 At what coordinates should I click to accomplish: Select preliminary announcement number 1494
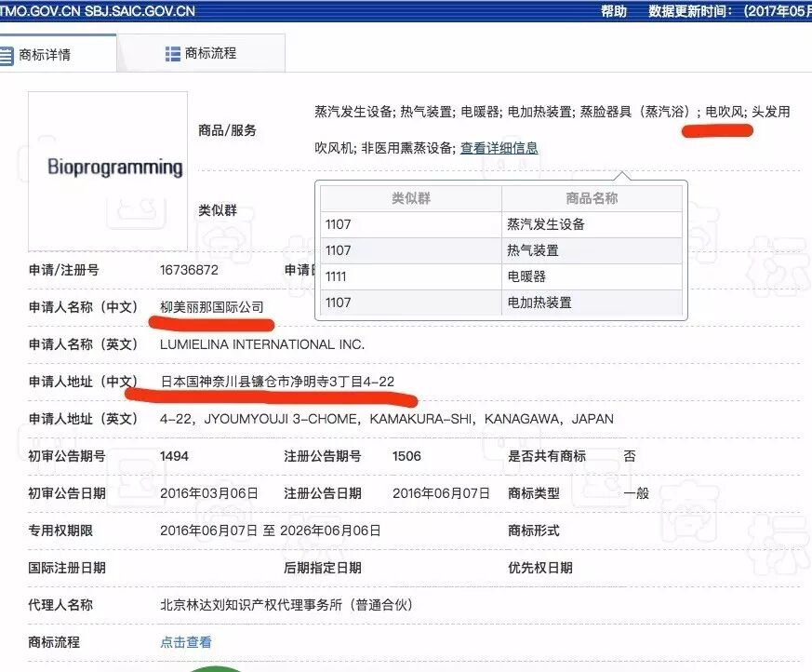click(174, 456)
